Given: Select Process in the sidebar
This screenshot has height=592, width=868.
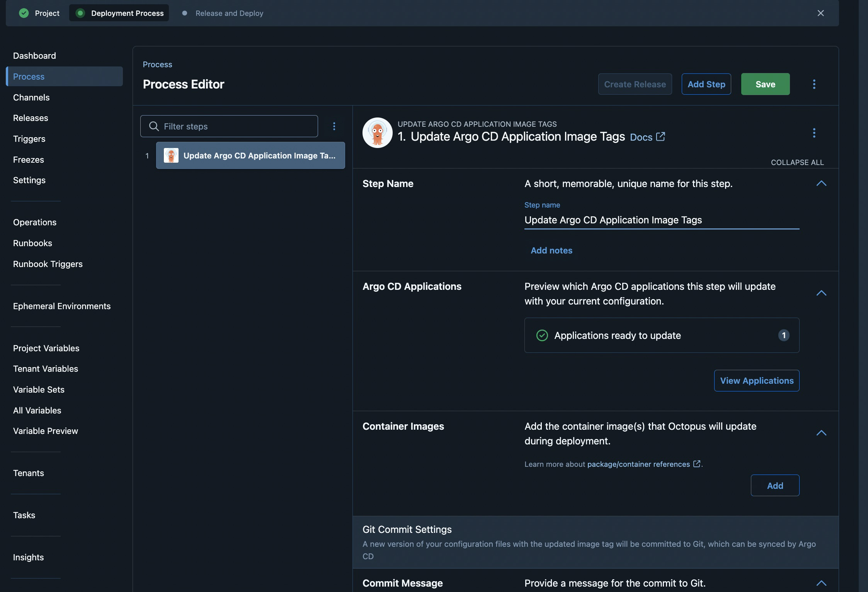Looking at the screenshot, I should (65, 77).
